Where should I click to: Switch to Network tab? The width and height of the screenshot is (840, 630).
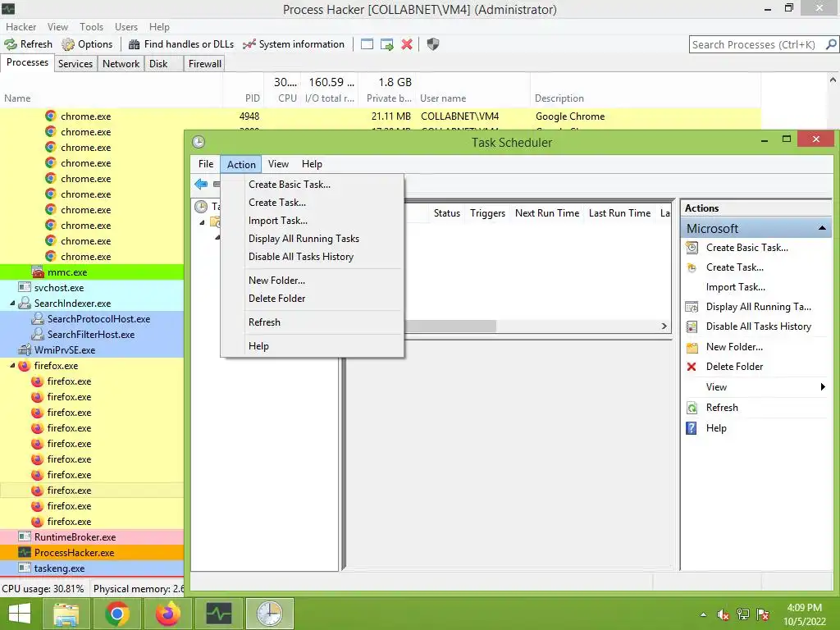121,64
